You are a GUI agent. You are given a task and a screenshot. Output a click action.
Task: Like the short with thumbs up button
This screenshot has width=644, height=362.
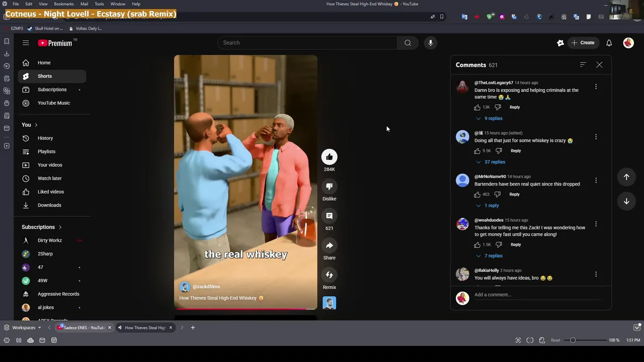329,157
